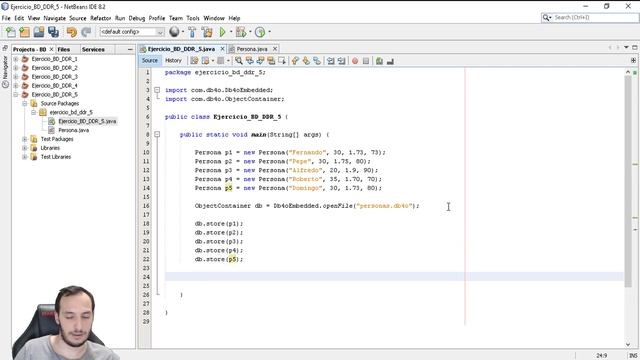Expand the Test Packages node
The image size is (640, 360).
point(25,139)
